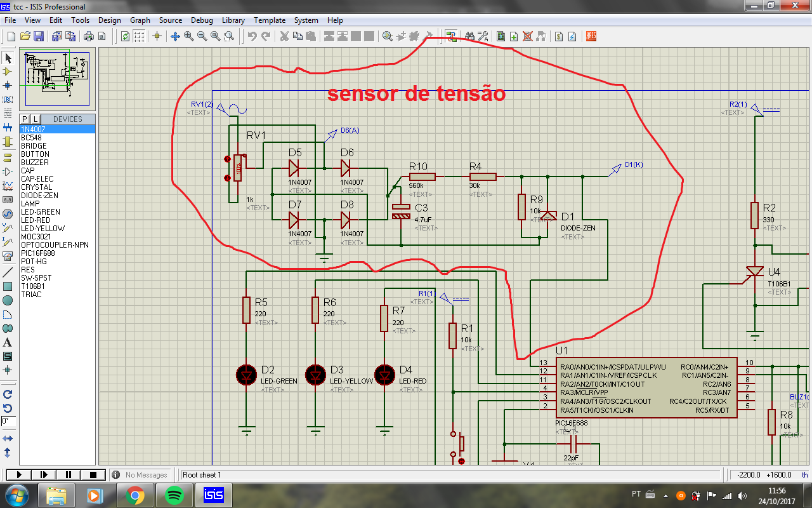Run electrical rules check
Viewport: 812px width, 508px height.
pos(572,36)
